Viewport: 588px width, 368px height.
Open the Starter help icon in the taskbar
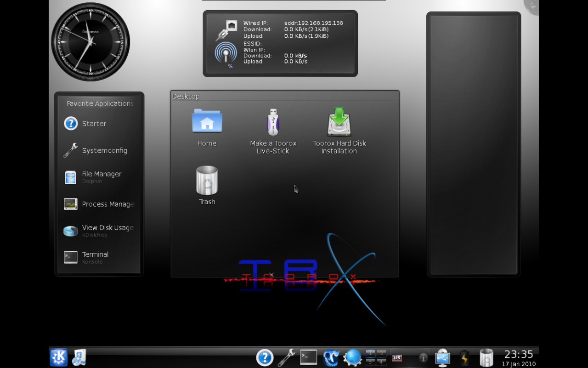(265, 357)
